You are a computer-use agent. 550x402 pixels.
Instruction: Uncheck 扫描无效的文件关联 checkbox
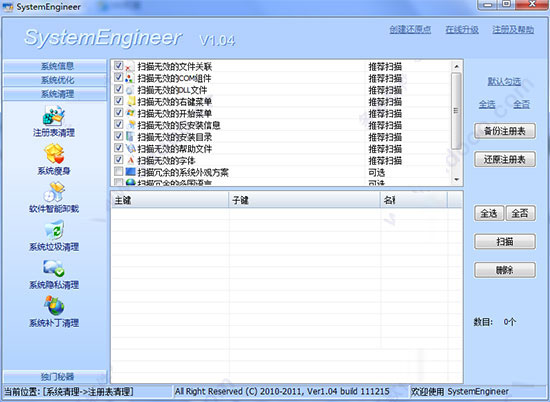pyautogui.click(x=119, y=66)
